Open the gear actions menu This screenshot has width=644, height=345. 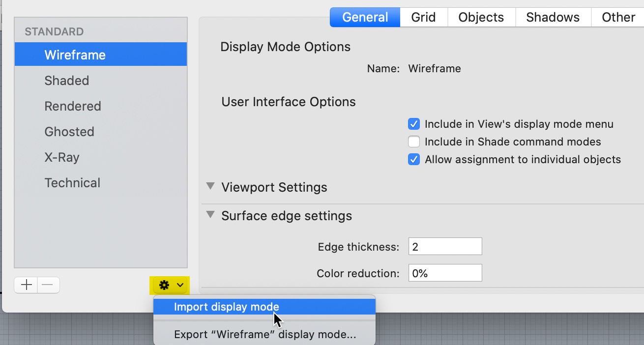(171, 285)
